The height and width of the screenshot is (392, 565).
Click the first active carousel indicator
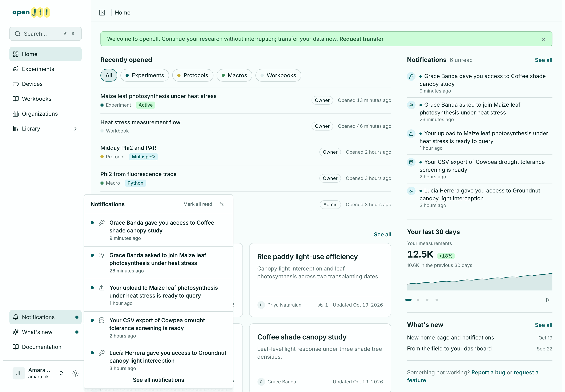pos(408,300)
